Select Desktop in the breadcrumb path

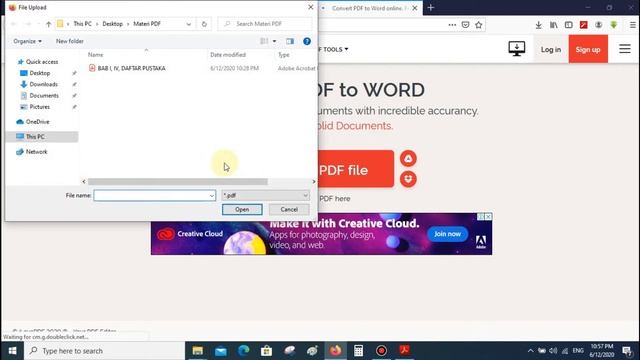coord(113,24)
